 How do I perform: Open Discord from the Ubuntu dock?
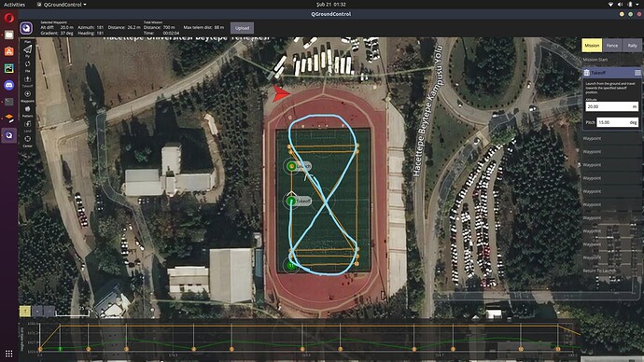click(x=9, y=85)
